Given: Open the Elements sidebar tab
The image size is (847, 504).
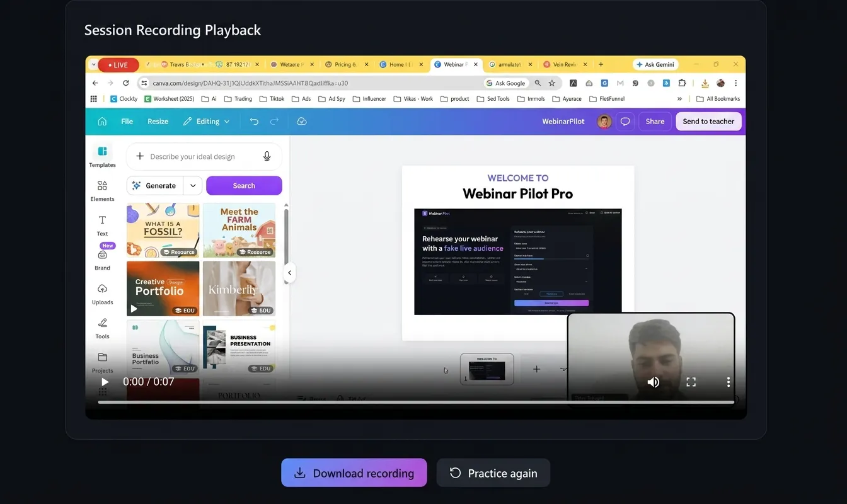Looking at the screenshot, I should [102, 191].
